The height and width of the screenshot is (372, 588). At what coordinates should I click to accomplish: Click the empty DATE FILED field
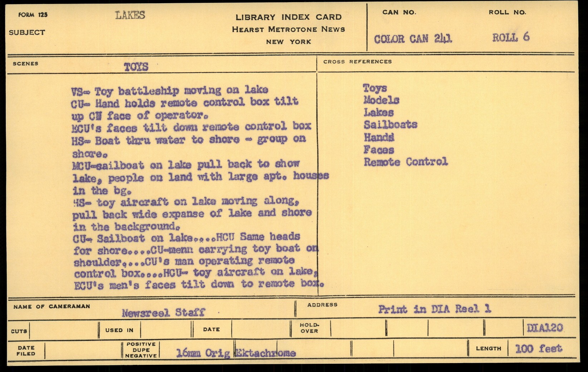pos(83,350)
